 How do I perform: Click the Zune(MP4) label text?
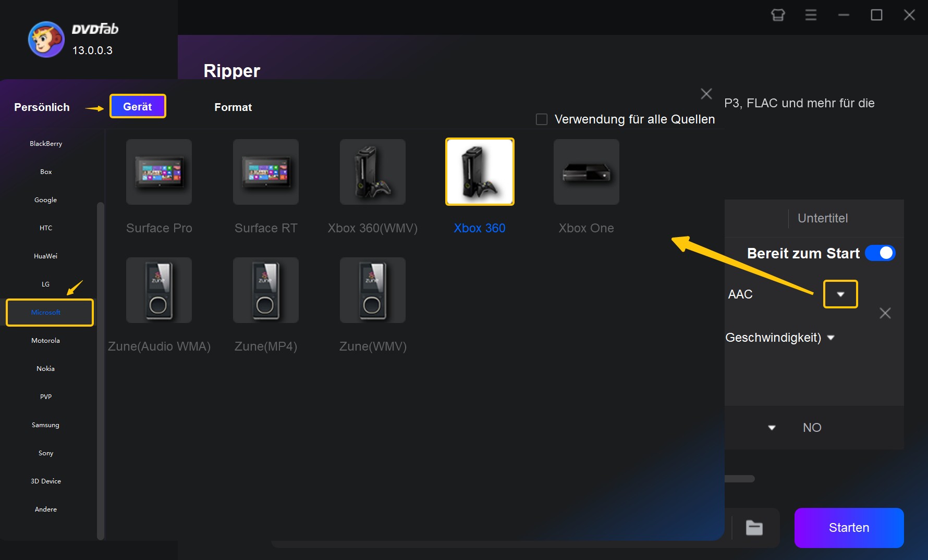tap(266, 346)
